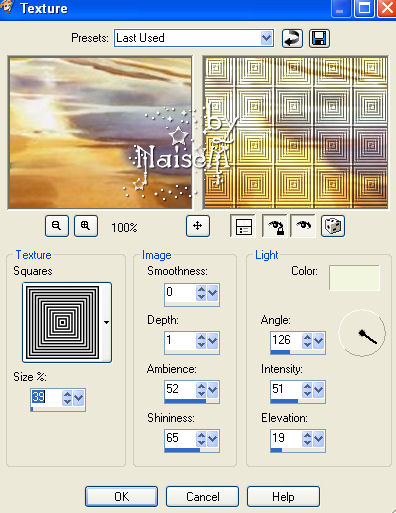
Task: Select the navigate pan crosshair icon
Action: point(198,226)
